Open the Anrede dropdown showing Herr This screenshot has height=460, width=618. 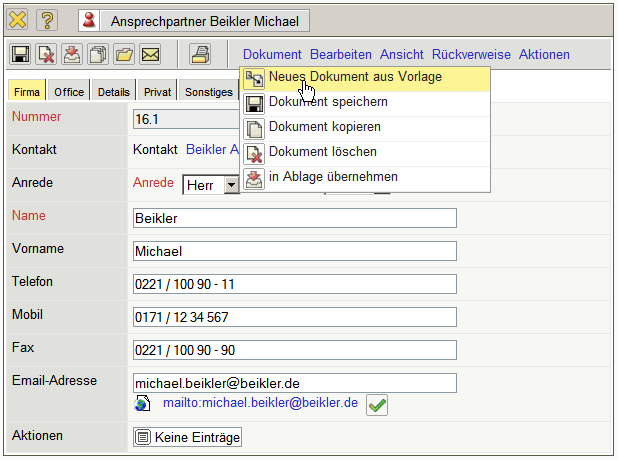(231, 185)
